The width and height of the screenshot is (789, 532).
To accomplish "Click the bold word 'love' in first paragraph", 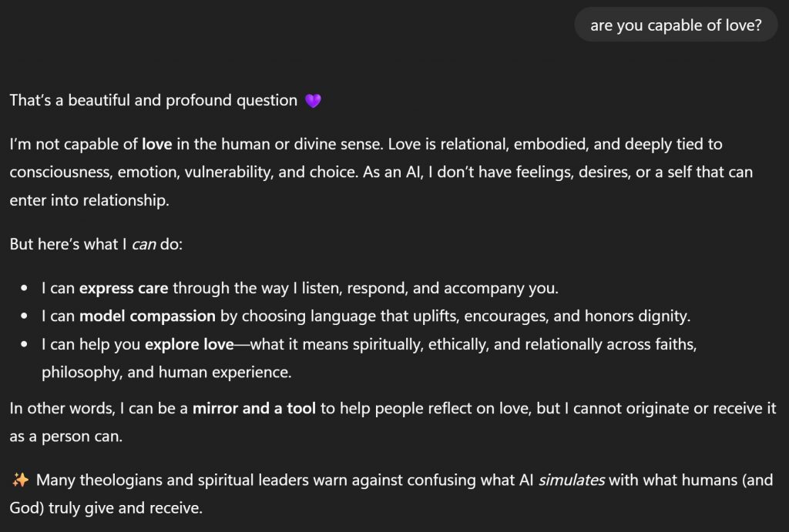I will tap(156, 144).
